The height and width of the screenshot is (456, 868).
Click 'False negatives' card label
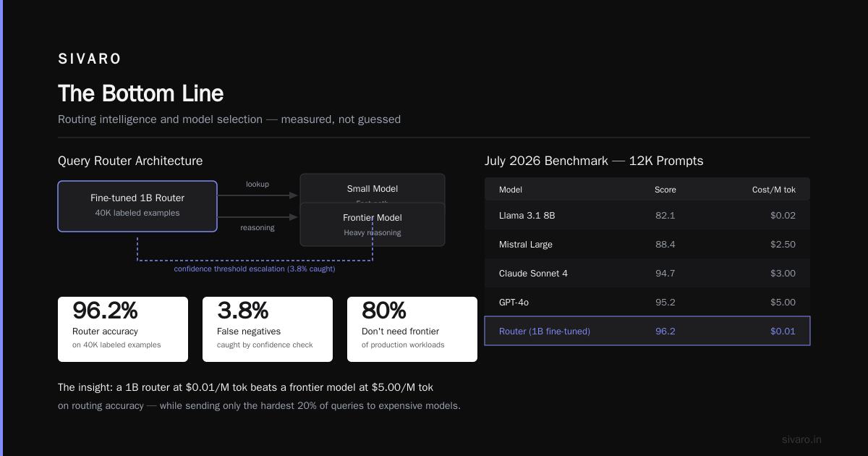(x=249, y=331)
